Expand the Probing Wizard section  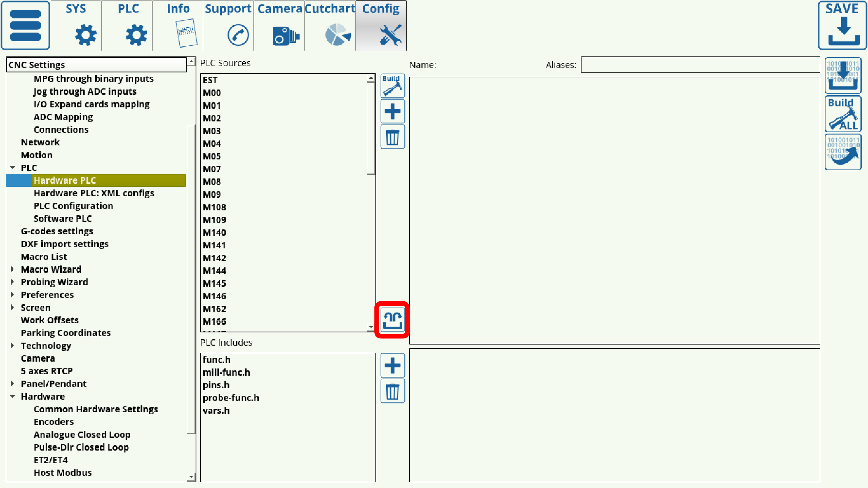click(x=12, y=282)
